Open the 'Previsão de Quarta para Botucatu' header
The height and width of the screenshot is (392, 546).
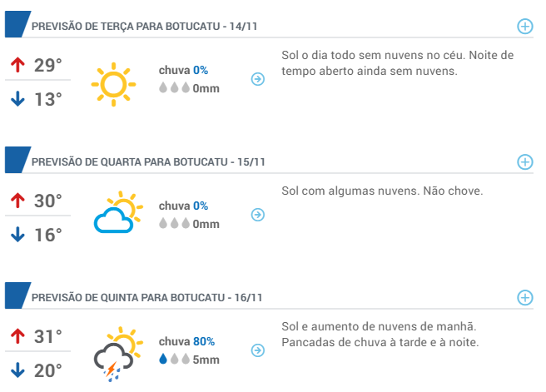[x=148, y=162]
